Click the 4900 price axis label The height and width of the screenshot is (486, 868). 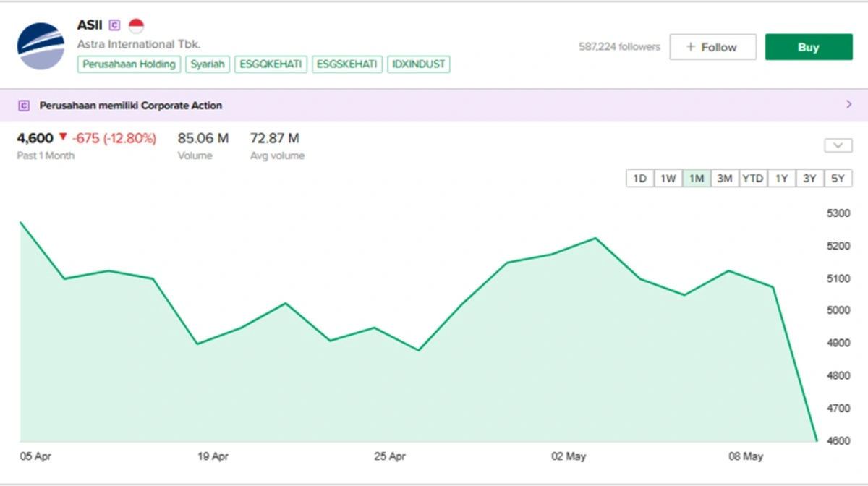[838, 344]
